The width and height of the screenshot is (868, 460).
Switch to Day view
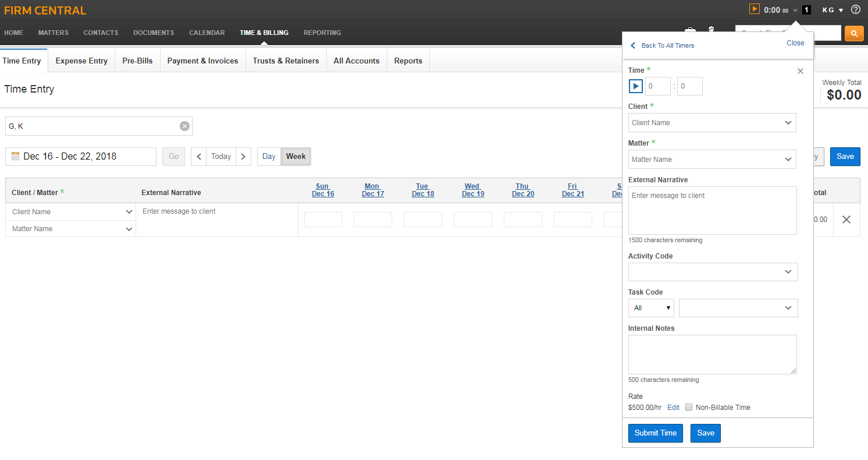click(269, 157)
